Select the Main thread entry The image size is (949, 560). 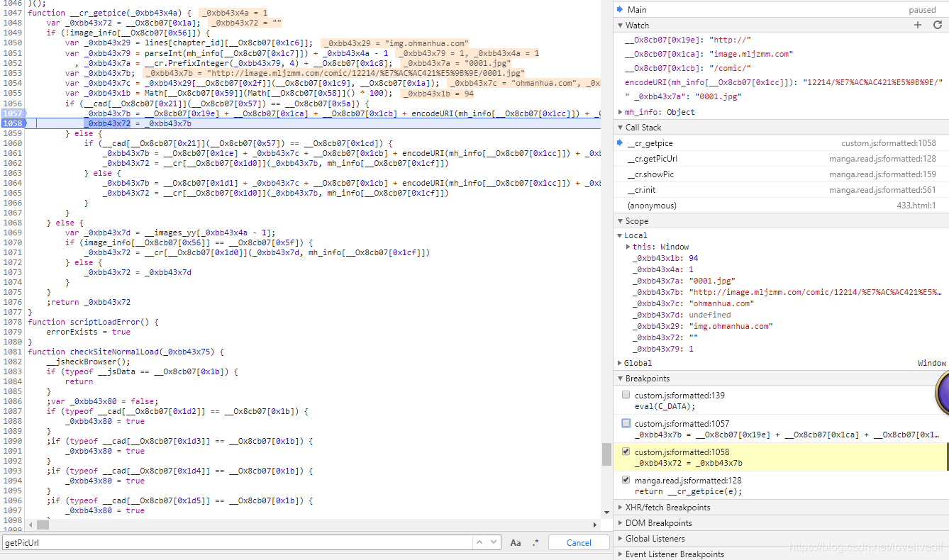(781, 10)
